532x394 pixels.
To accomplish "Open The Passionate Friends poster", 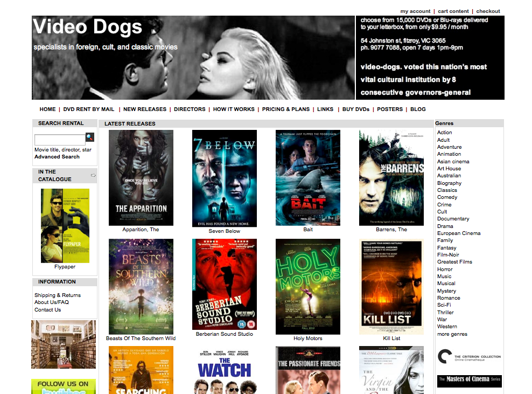I will [308, 370].
